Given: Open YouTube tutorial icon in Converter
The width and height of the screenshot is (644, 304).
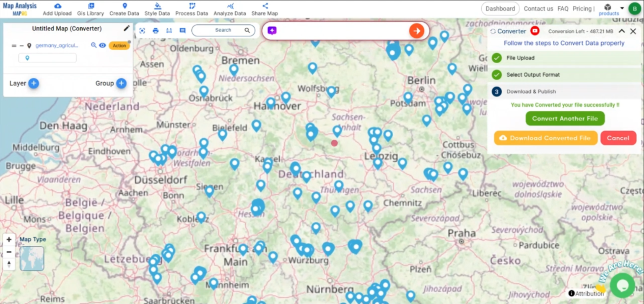Looking at the screenshot, I should click(535, 31).
